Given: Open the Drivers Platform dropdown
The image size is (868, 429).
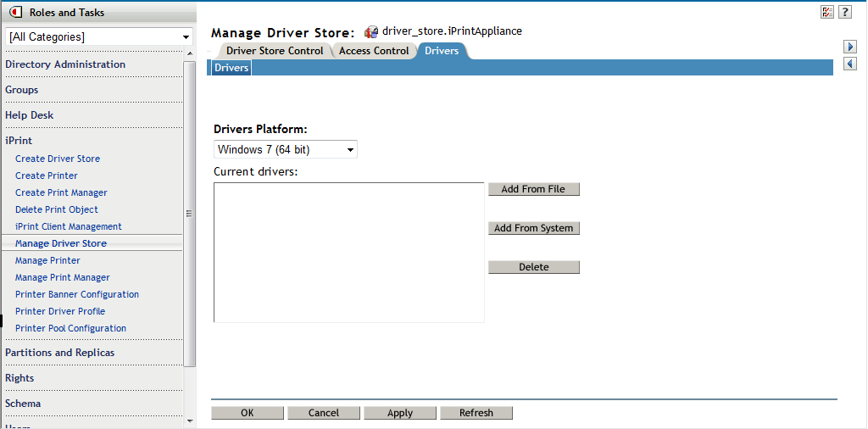Looking at the screenshot, I should pos(286,149).
